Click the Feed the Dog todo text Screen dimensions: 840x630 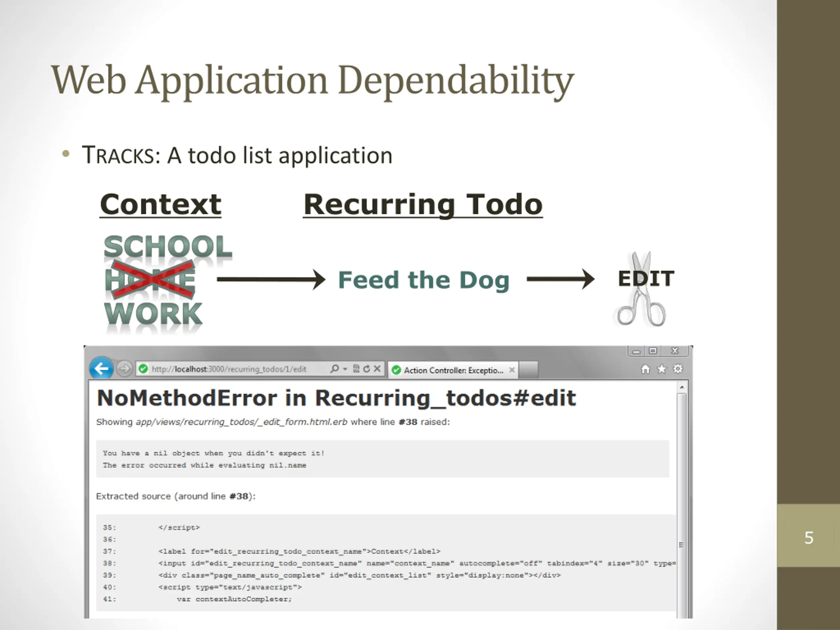[423, 280]
